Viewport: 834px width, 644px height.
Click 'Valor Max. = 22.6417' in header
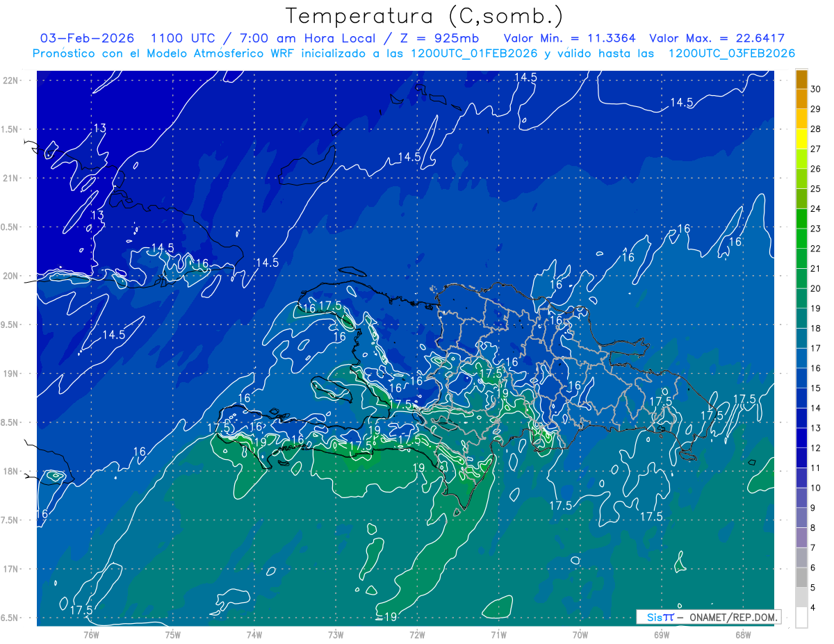tap(717, 38)
